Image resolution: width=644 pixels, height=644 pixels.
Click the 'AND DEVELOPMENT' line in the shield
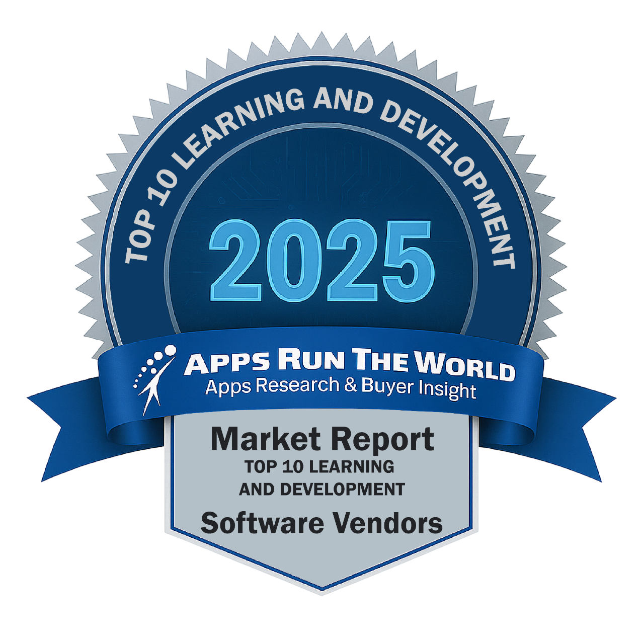coord(322,489)
